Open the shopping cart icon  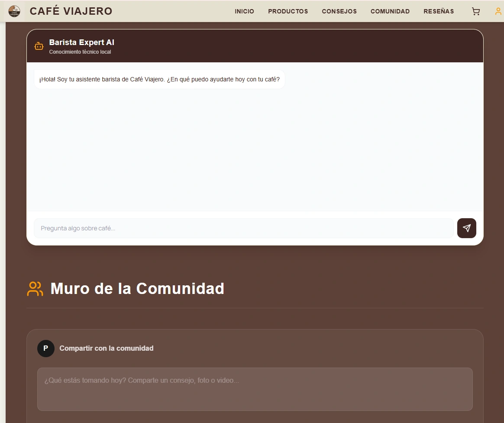coord(476,11)
